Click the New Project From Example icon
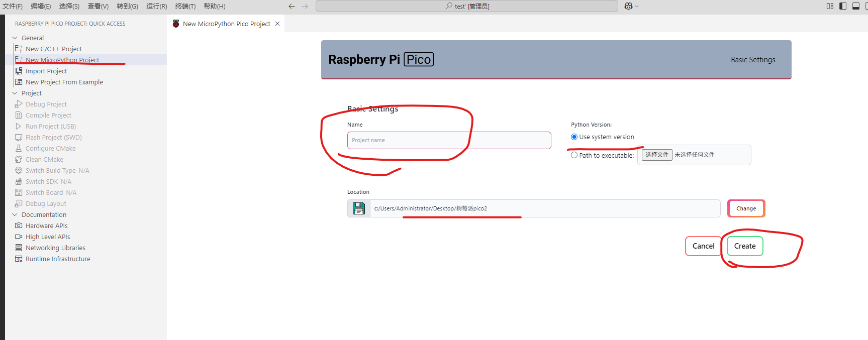This screenshot has width=868, height=340. tap(19, 82)
